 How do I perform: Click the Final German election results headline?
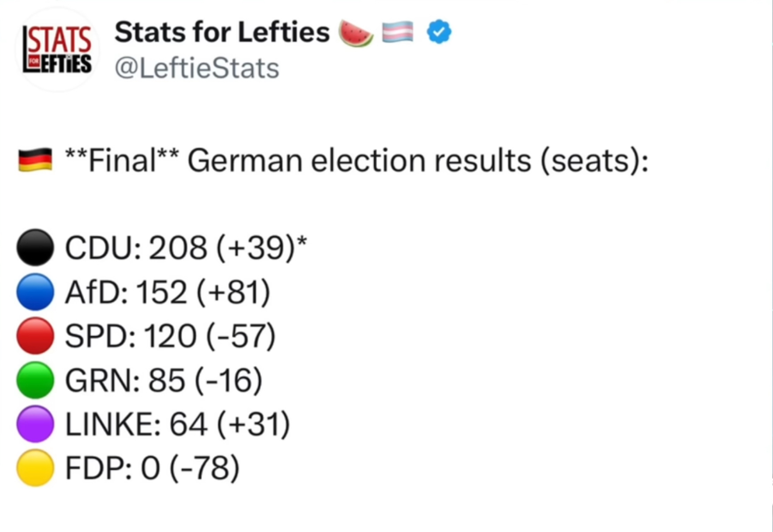point(357,160)
